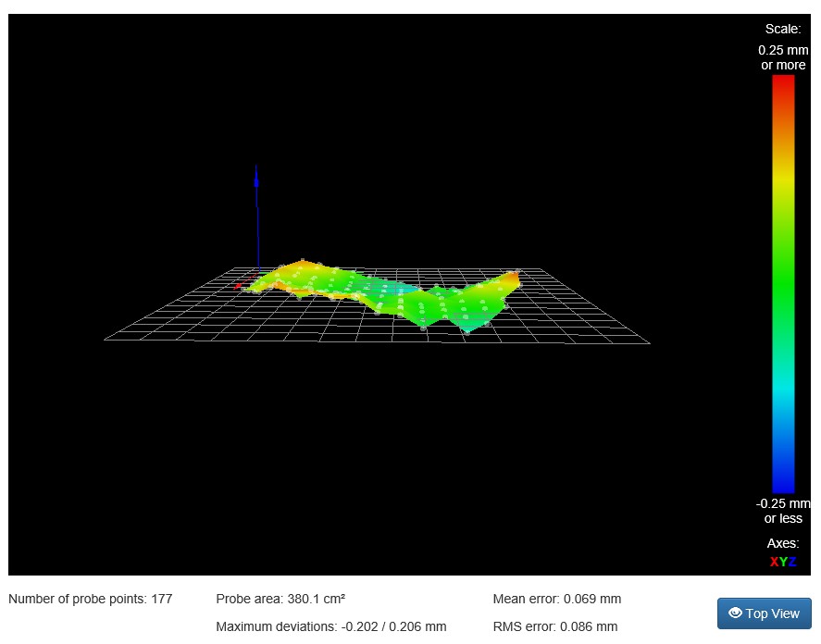Click the blue Z in axes legend

(x=792, y=562)
